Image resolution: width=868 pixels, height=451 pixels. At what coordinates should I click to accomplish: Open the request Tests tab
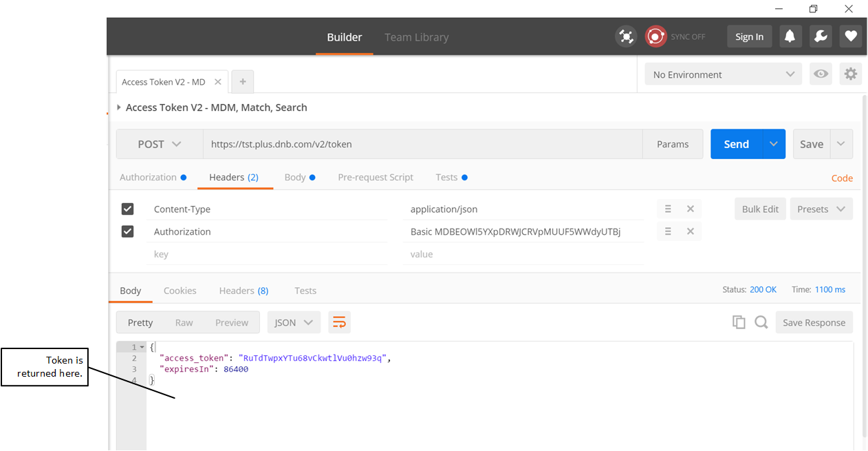coord(451,177)
